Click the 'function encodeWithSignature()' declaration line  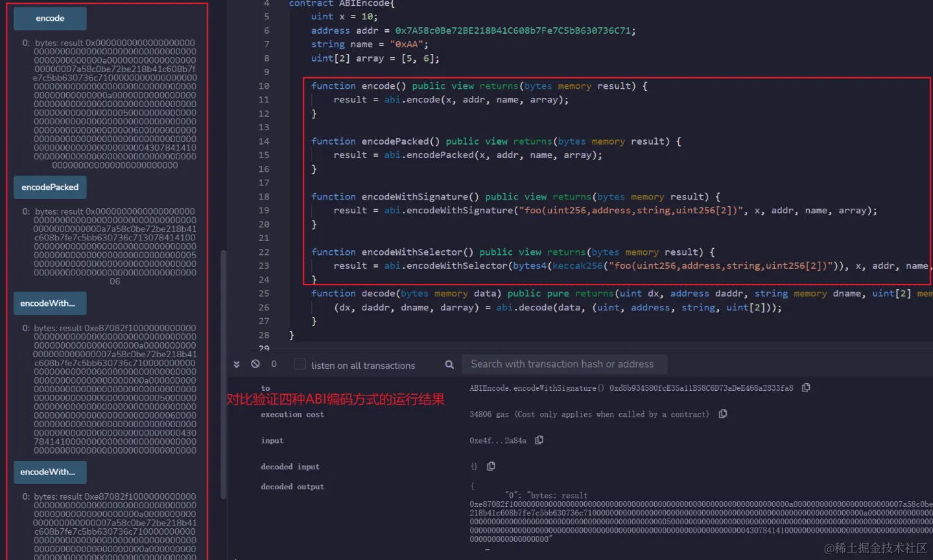click(x=515, y=196)
